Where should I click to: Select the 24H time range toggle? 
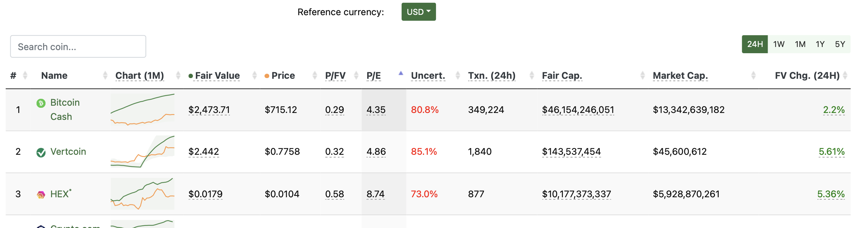click(755, 44)
